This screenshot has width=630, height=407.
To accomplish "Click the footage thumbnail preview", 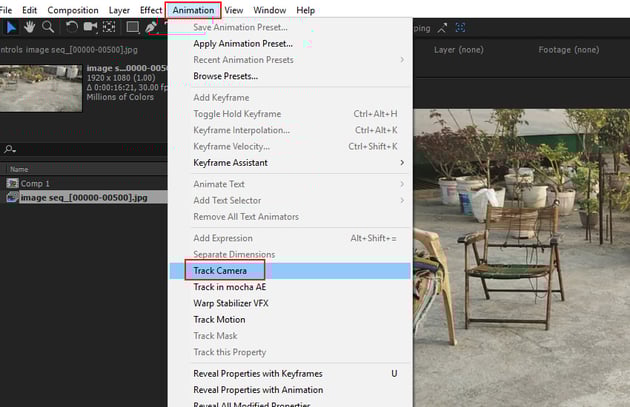I will click(41, 88).
